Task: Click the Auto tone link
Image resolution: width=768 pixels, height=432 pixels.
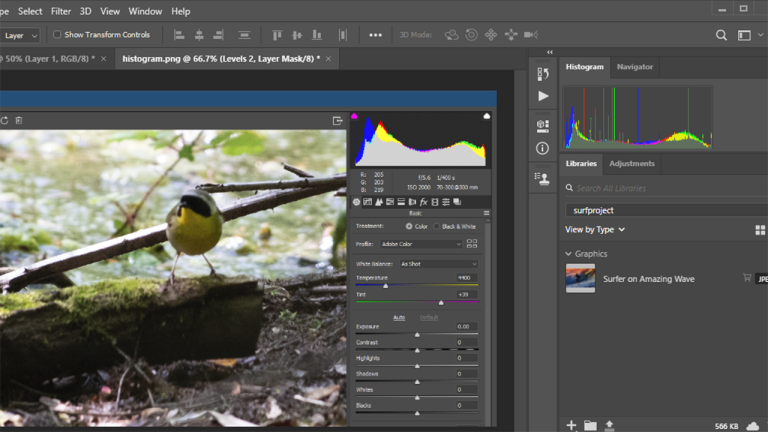Action: point(399,317)
